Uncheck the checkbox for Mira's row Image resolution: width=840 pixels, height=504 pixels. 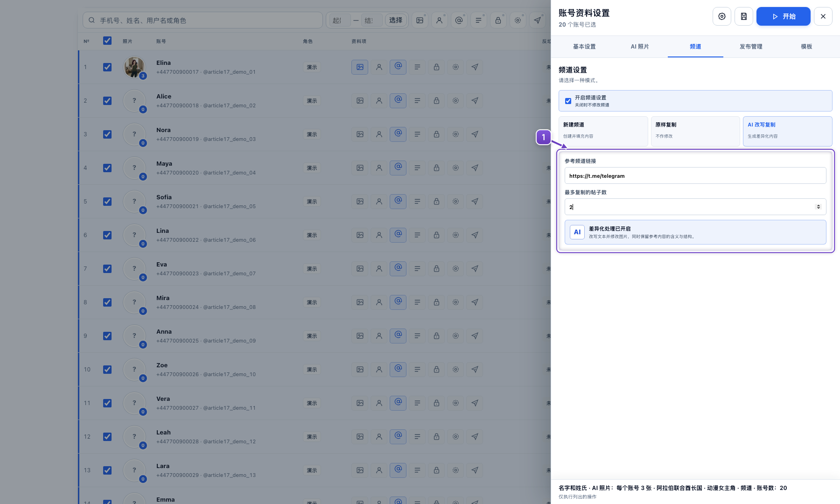click(x=107, y=302)
